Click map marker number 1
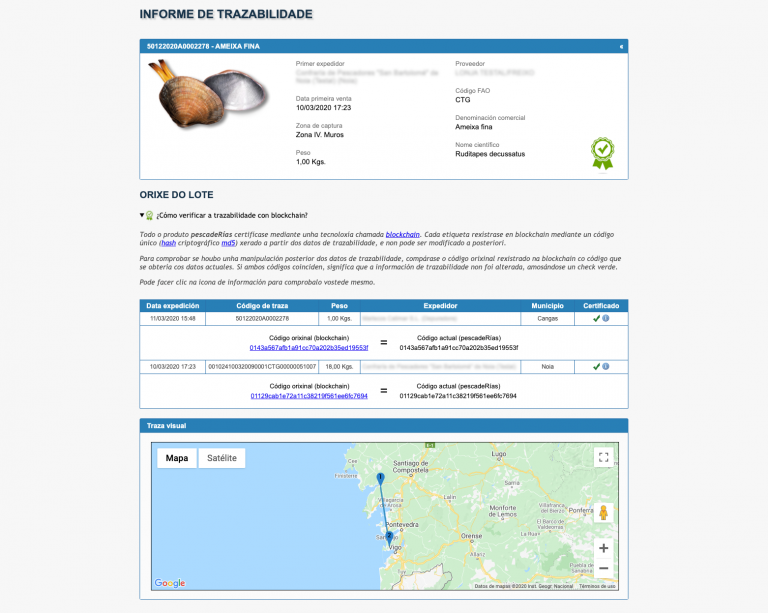 pyautogui.click(x=381, y=478)
